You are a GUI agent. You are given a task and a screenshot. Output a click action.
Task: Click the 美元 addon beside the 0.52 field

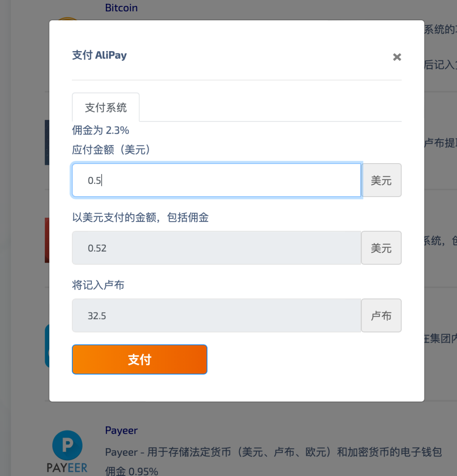pyautogui.click(x=381, y=248)
